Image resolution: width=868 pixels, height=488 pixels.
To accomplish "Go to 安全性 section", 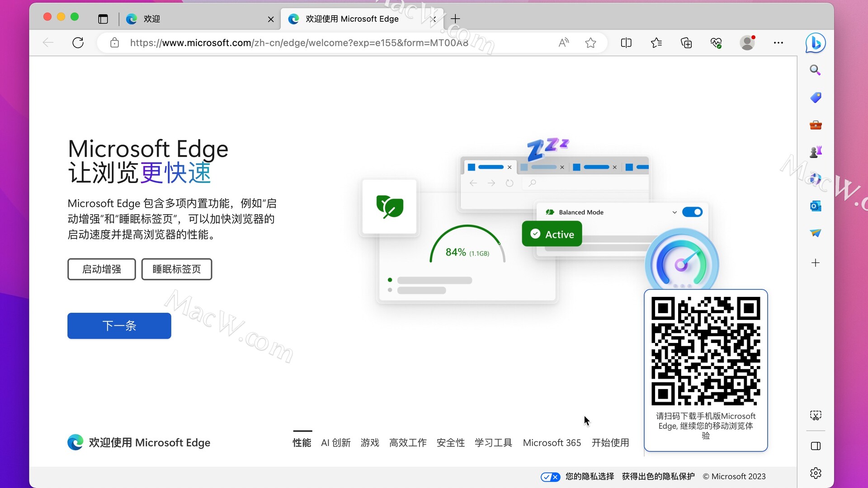I will [451, 443].
